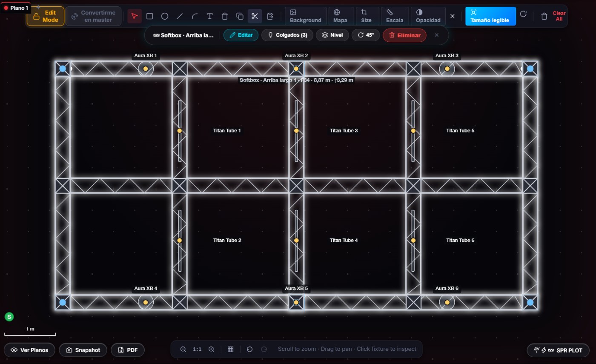Activate the text tool
Viewport: 596px width, 364px height.
[209, 16]
